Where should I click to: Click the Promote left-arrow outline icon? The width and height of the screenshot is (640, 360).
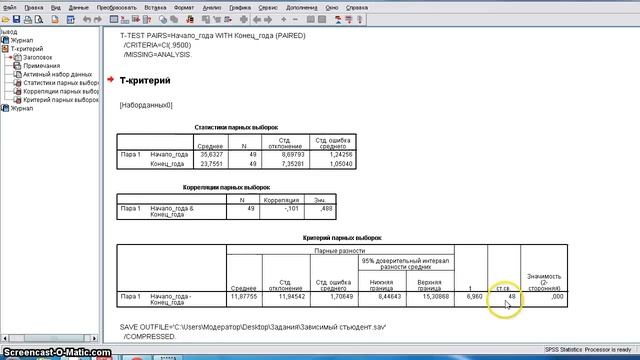click(x=257, y=20)
